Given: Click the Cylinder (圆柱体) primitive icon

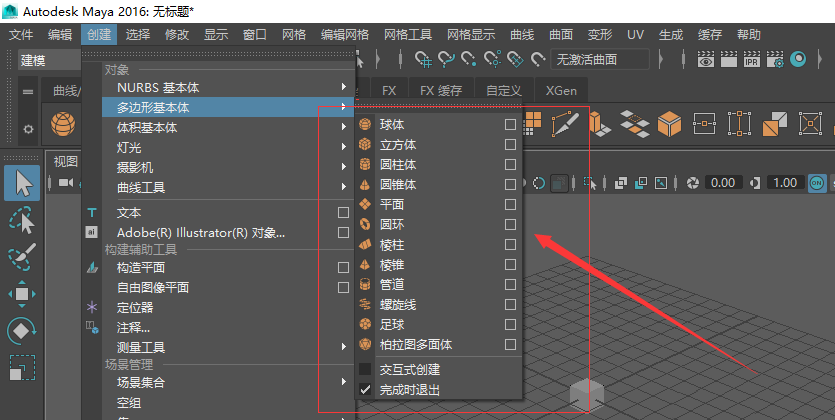Looking at the screenshot, I should (x=365, y=164).
